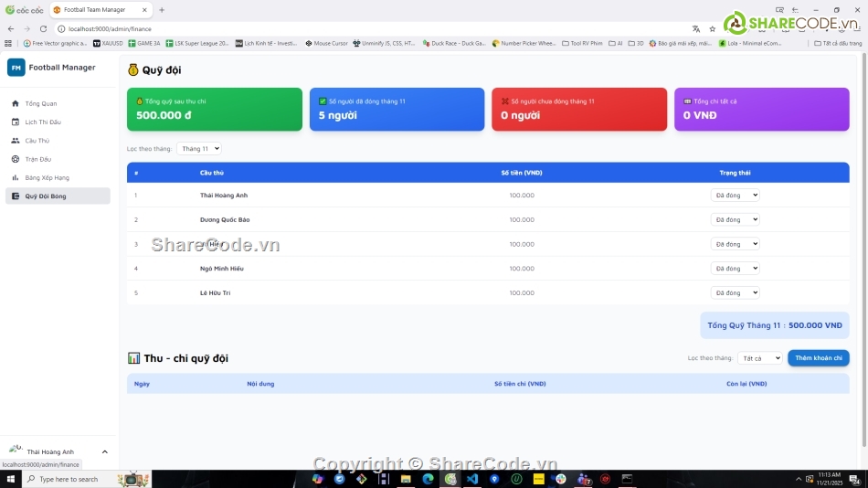The width and height of the screenshot is (868, 488).
Task: Open the GAME 3A bookmark
Action: click(144, 43)
